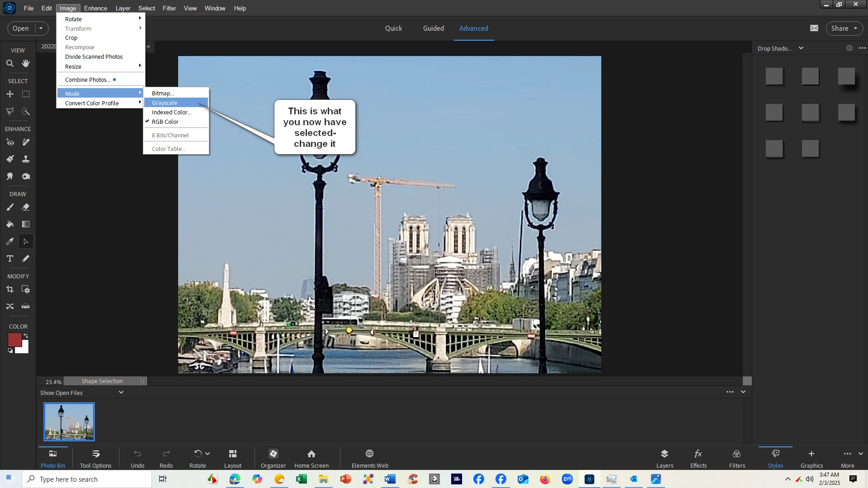Select the photo thumbnail in Photo Bin
The height and width of the screenshot is (488, 868).
click(x=69, y=422)
